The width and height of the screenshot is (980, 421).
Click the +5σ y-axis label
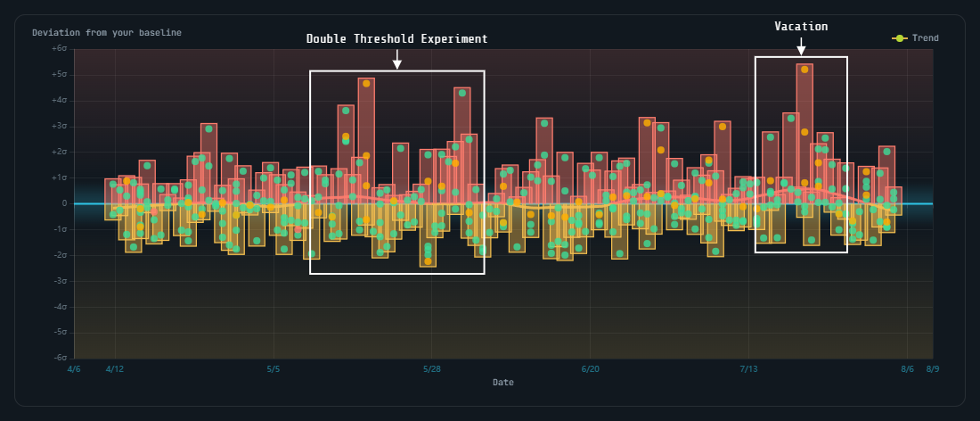60,74
